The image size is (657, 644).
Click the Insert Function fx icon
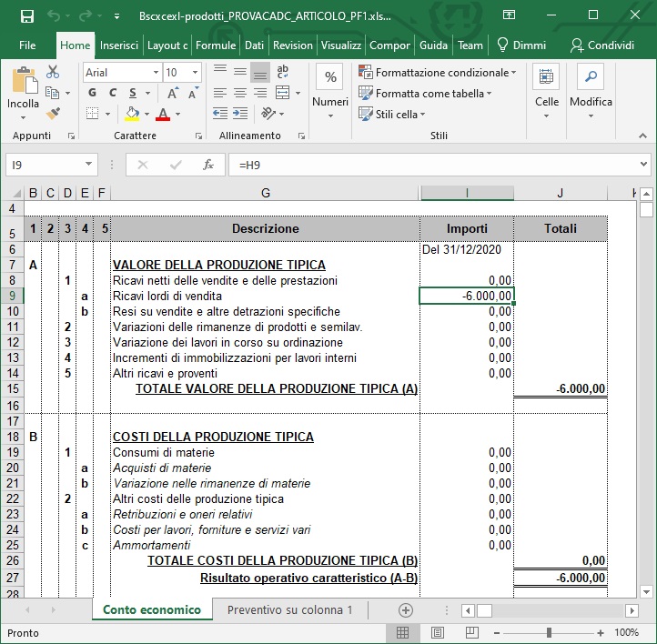tap(208, 165)
